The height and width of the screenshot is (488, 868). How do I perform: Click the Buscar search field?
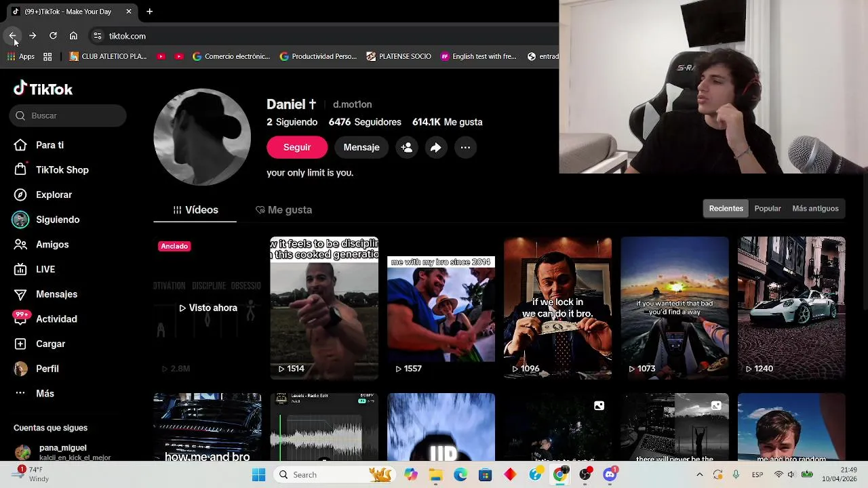tap(68, 116)
